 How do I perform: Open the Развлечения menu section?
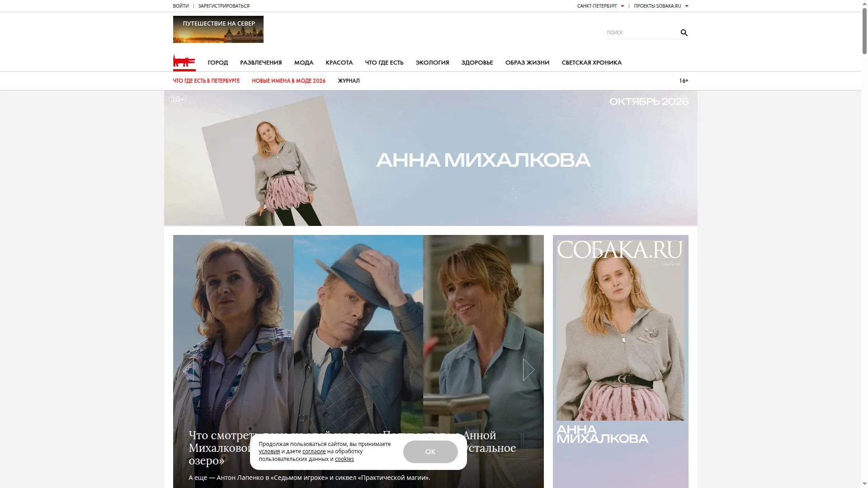(x=261, y=62)
